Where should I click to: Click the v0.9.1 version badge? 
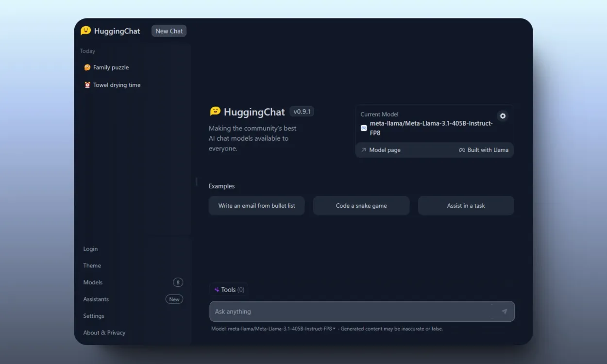tap(302, 112)
